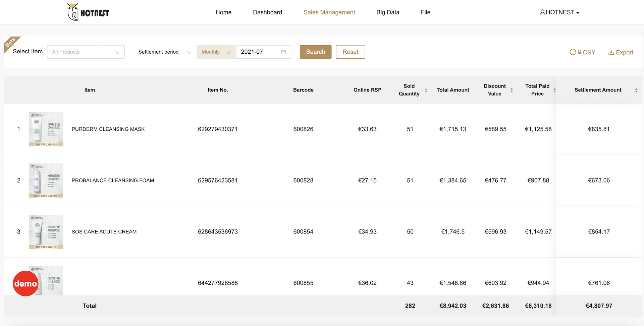644x326 pixels.
Task: Open the Big Data menu item
Action: tap(388, 12)
